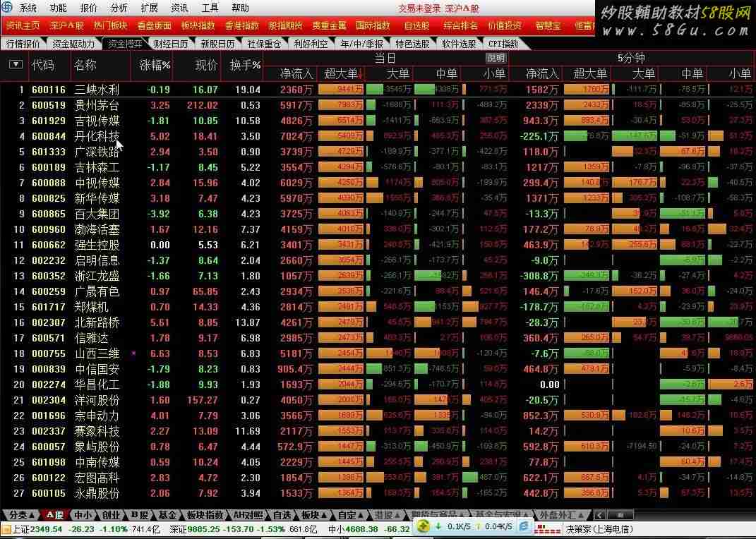The height and width of the screenshot is (539, 756).
Task: Open the 分析 menu
Action: point(119,8)
